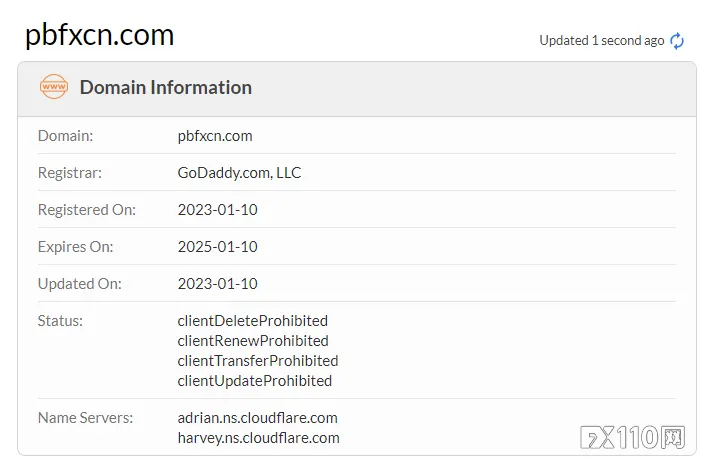Open the clientDeleteProhibited status entry
This screenshot has height=471, width=711.
(x=252, y=321)
